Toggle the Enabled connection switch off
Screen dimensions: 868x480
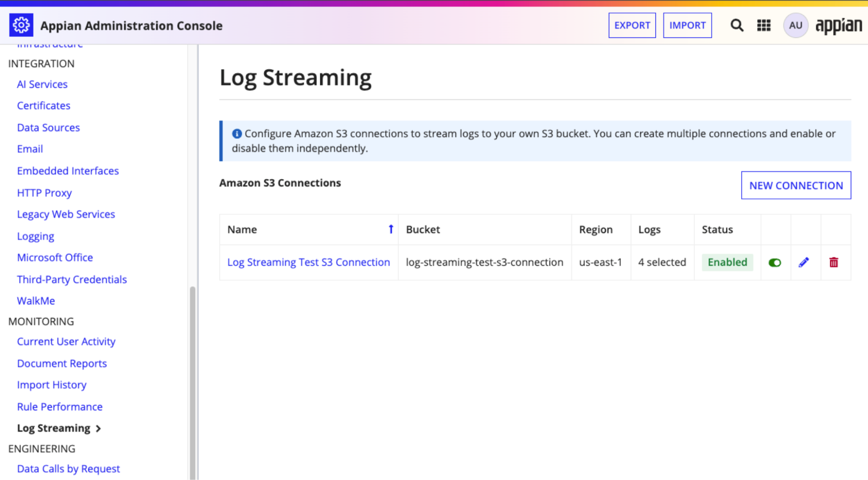pos(775,263)
